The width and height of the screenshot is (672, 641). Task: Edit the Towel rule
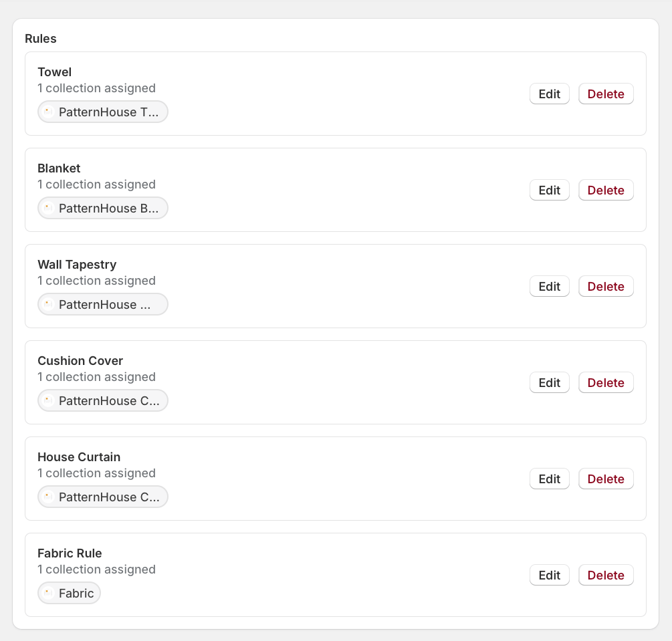[550, 94]
